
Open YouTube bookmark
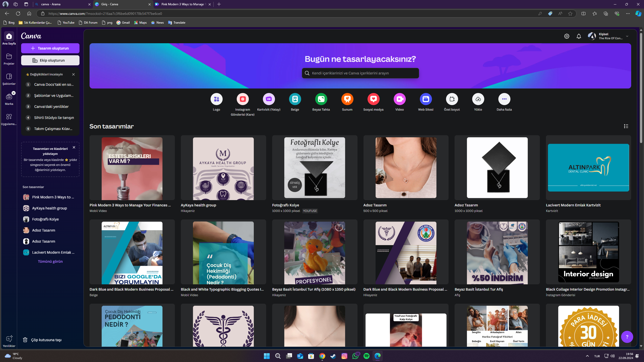[66, 23]
